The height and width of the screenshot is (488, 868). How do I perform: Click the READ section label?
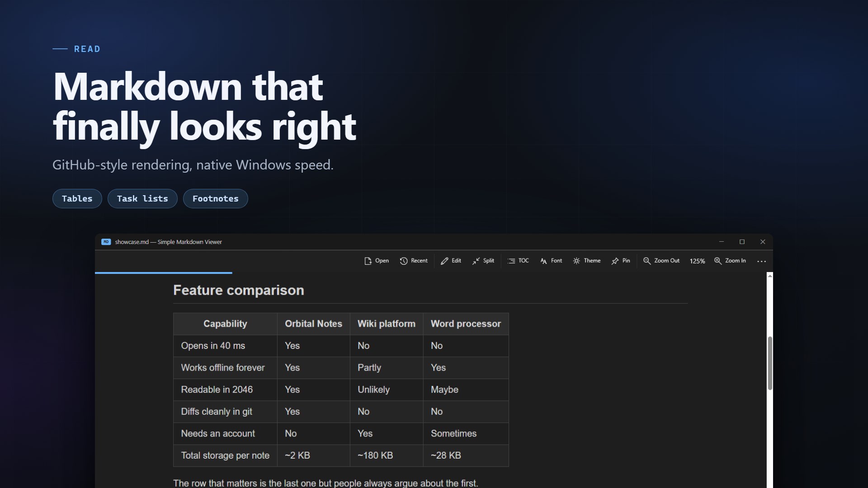point(87,49)
